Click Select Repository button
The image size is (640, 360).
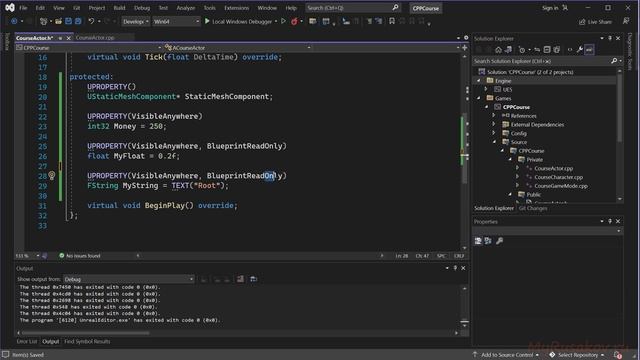pos(577,355)
